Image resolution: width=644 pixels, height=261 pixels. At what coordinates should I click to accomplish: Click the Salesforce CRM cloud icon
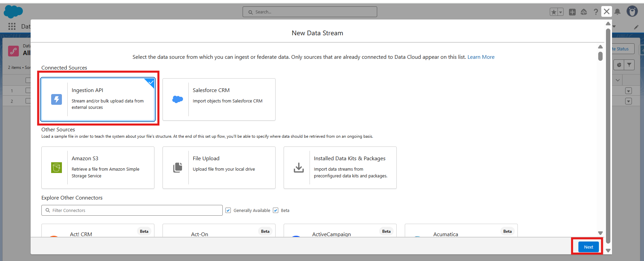pos(177,99)
